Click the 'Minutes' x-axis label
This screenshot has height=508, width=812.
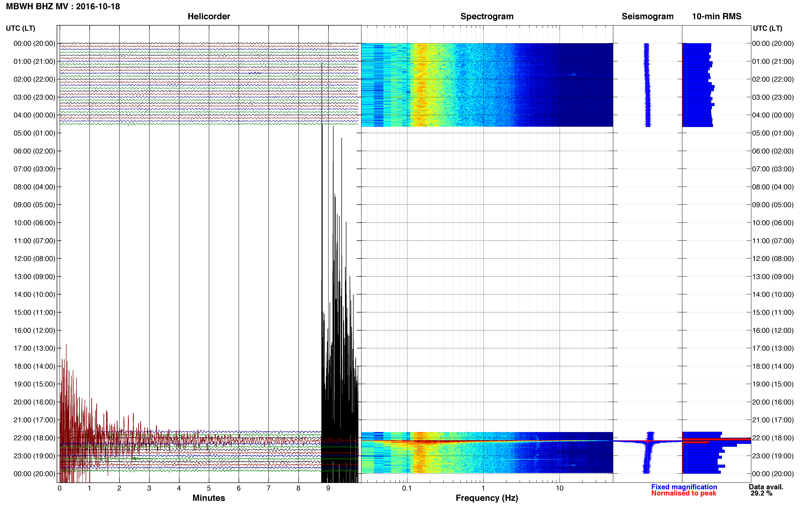tap(208, 498)
